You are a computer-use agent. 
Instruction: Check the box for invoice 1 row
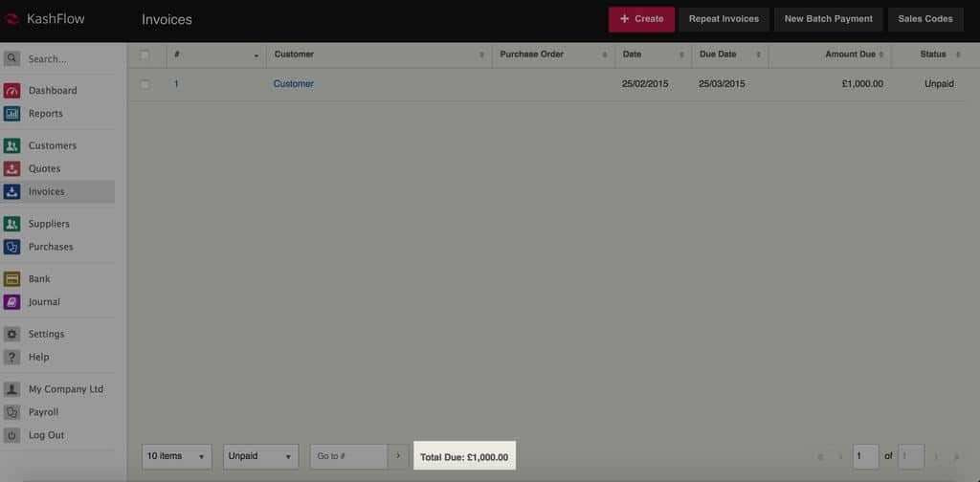(x=145, y=84)
